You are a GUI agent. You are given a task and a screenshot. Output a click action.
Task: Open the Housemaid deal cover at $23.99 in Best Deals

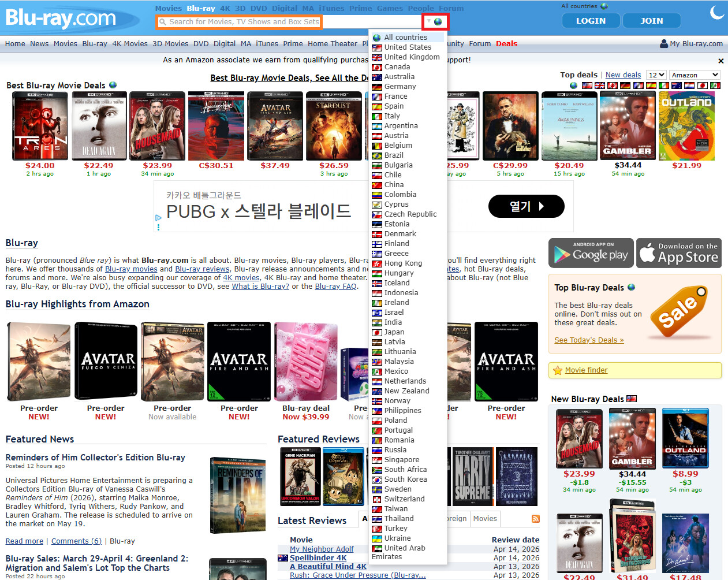(x=157, y=125)
